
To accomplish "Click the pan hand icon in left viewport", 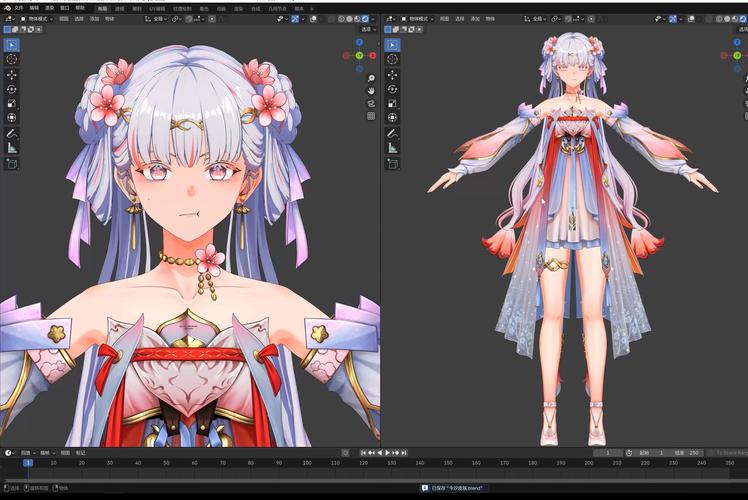I will [371, 91].
